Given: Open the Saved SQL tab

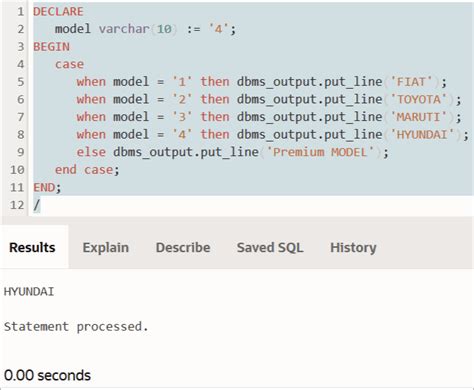Looking at the screenshot, I should pyautogui.click(x=270, y=247).
